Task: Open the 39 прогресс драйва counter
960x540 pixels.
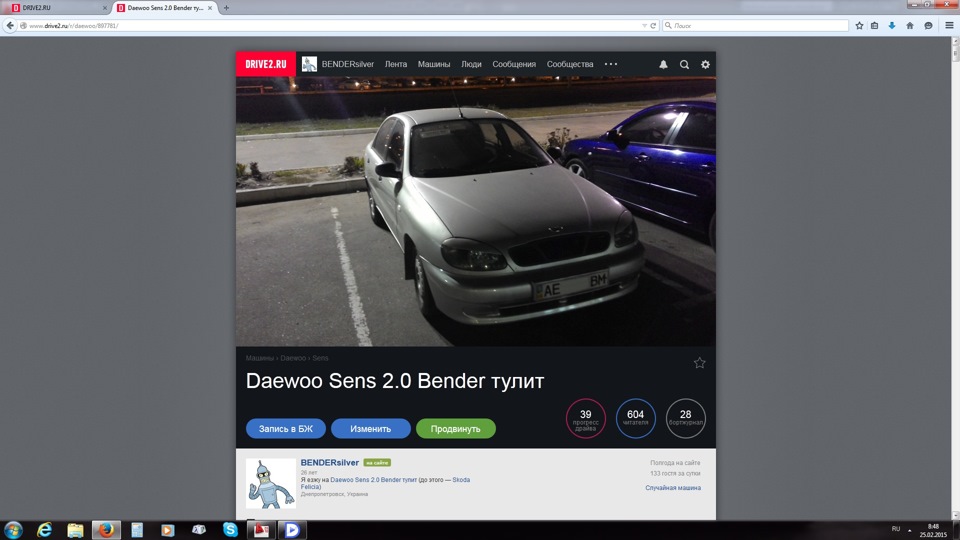Action: (585, 418)
